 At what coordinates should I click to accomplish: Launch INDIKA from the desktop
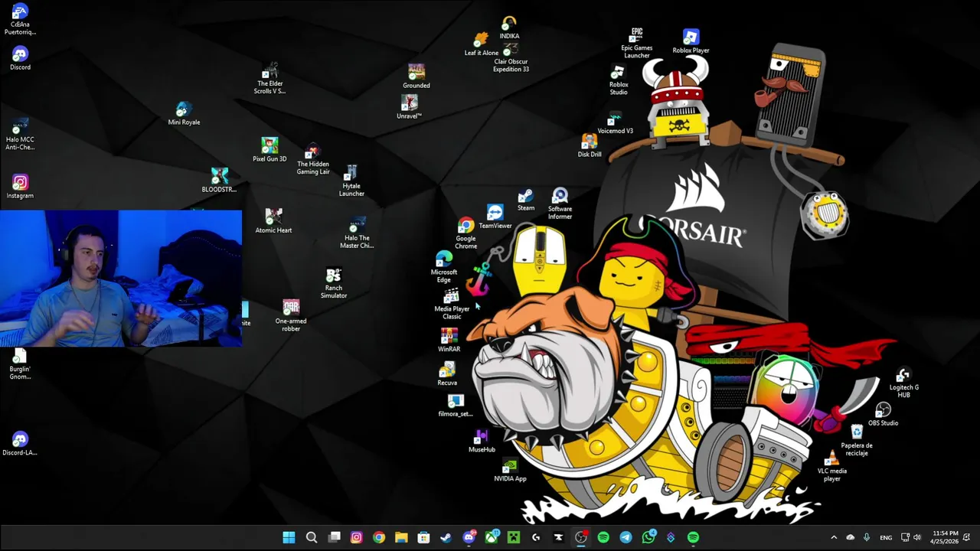(x=509, y=28)
